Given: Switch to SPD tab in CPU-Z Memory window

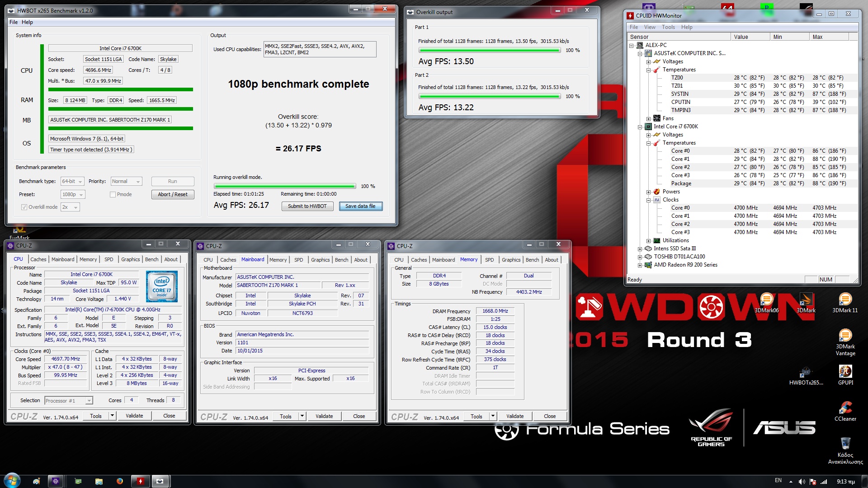Looking at the screenshot, I should 489,260.
